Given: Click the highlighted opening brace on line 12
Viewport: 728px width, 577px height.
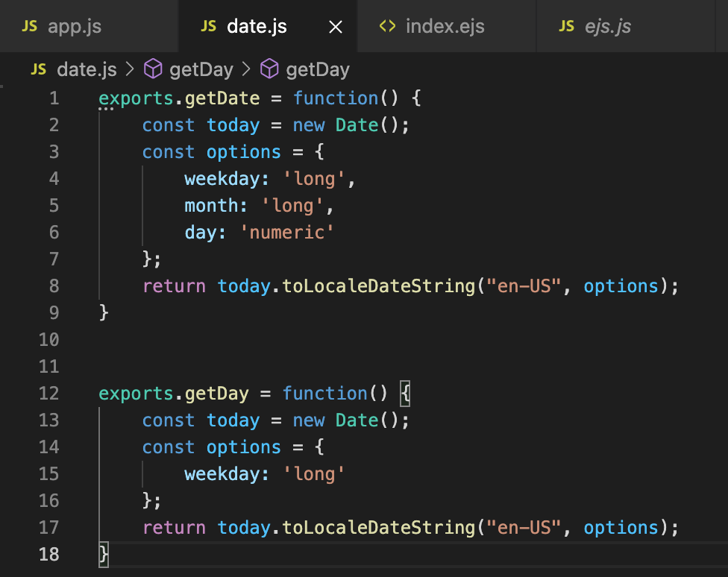Looking at the screenshot, I should [405, 394].
